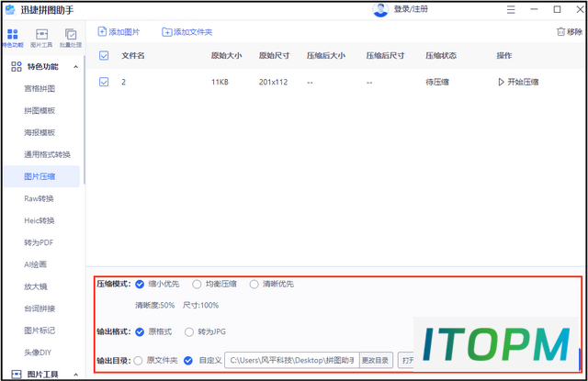The width and height of the screenshot is (588, 381).
Task: Start compression with 开始压缩 for file 2
Action: pyautogui.click(x=518, y=82)
